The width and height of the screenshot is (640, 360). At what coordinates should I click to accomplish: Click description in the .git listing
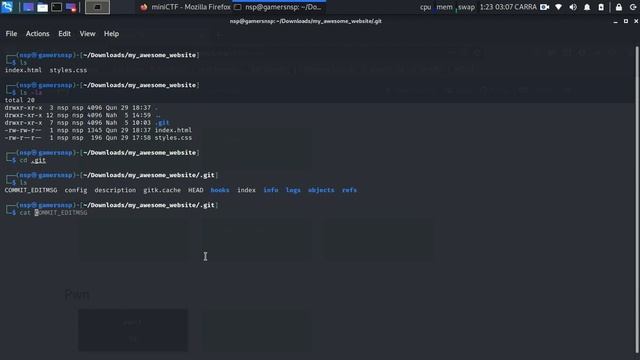[115, 190]
